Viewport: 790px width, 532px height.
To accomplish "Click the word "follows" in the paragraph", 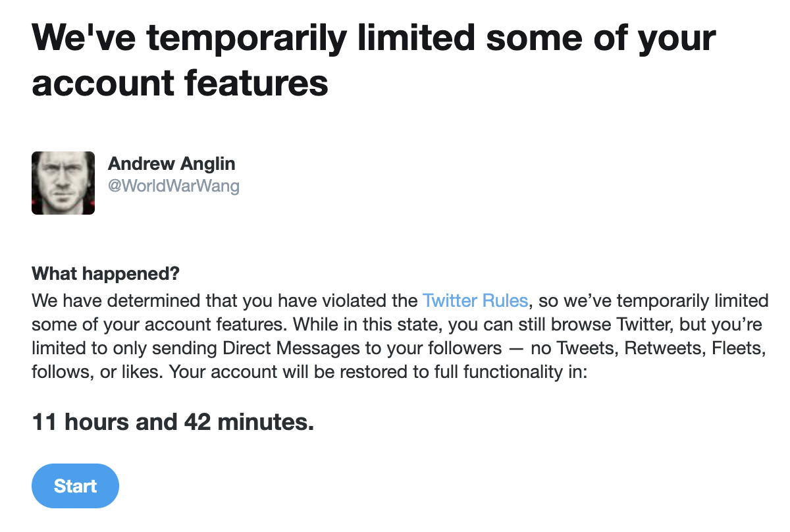I will pyautogui.click(x=58, y=372).
